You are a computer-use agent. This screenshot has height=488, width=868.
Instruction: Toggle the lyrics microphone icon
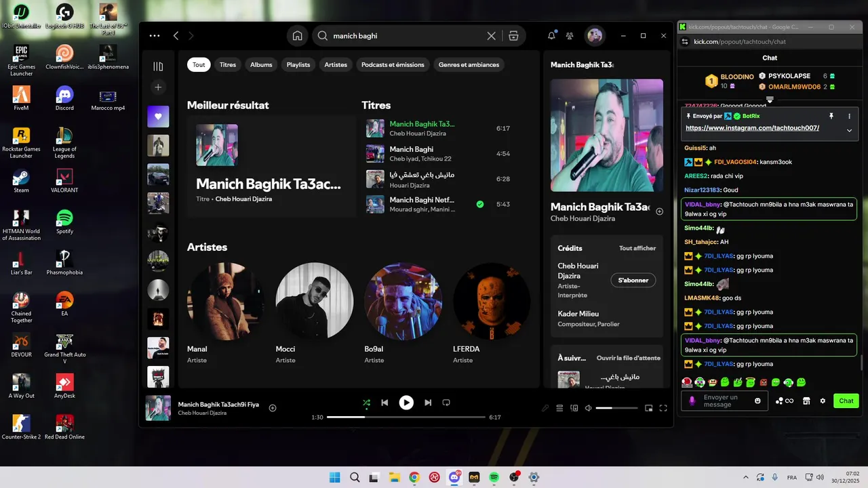pyautogui.click(x=545, y=408)
